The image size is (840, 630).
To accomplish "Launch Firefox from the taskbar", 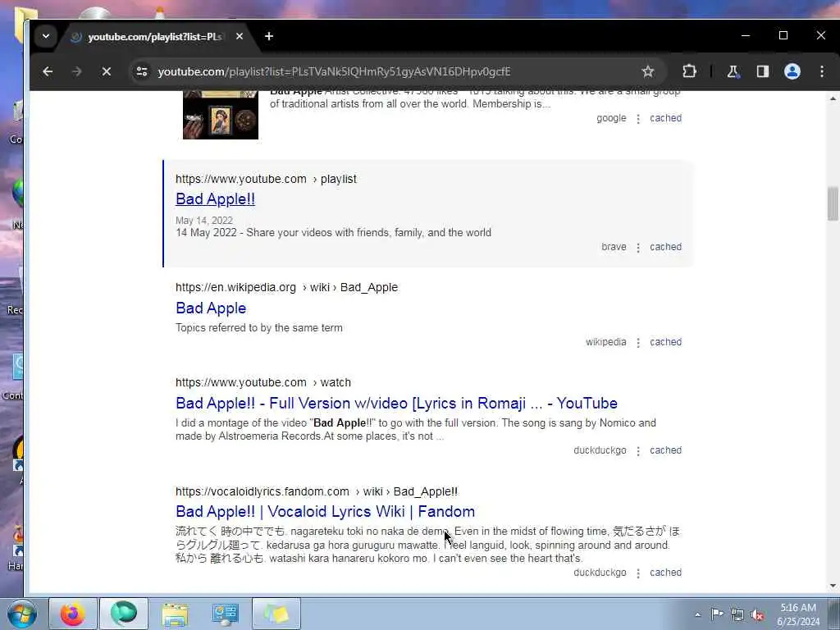I will (72, 614).
